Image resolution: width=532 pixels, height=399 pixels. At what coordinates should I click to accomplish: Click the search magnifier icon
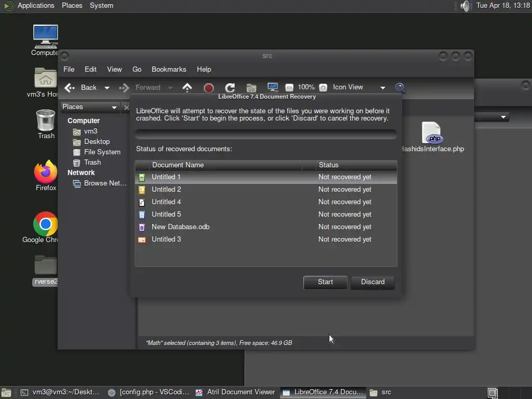point(400,88)
